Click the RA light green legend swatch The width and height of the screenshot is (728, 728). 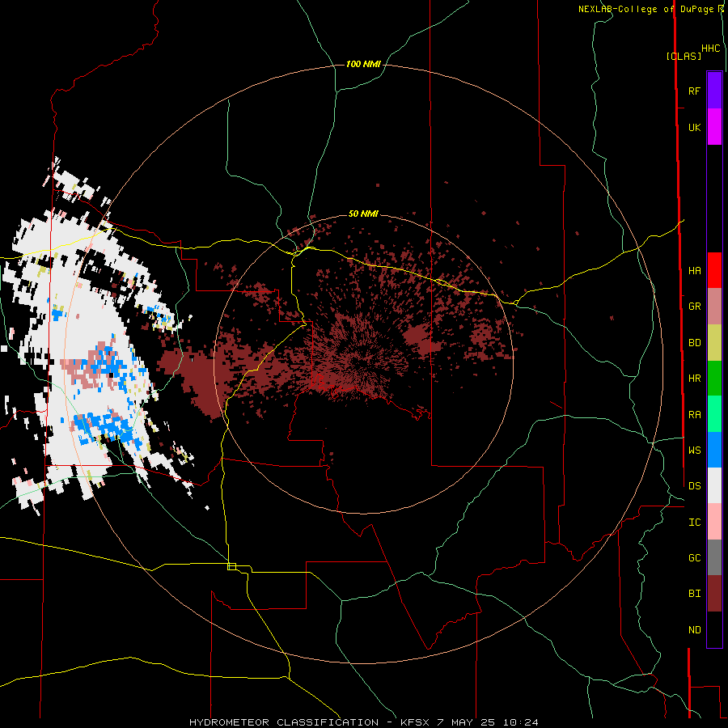pyautogui.click(x=714, y=414)
